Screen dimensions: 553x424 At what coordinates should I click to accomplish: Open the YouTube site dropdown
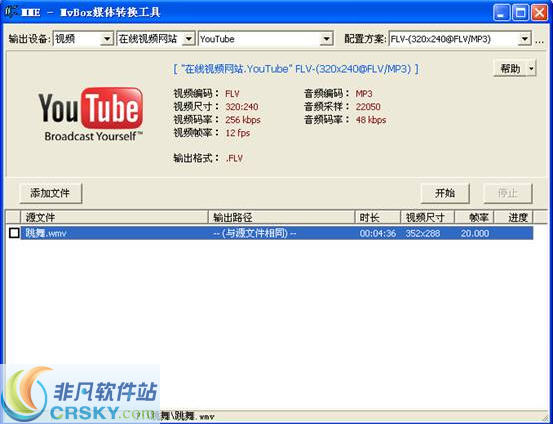[266, 39]
